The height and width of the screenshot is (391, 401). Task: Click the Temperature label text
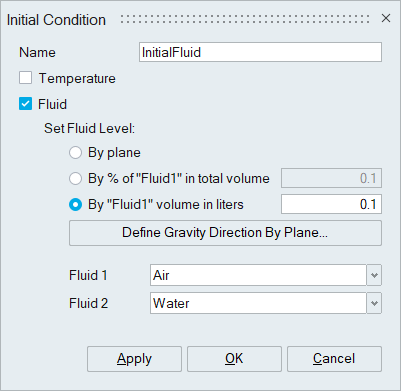(x=77, y=79)
